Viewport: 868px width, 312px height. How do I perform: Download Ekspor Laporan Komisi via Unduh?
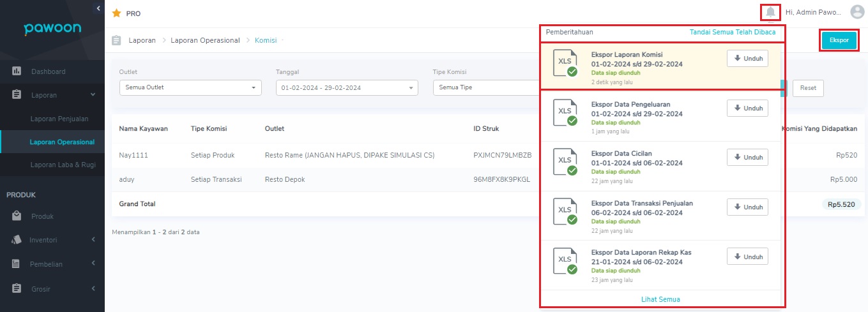(x=747, y=58)
